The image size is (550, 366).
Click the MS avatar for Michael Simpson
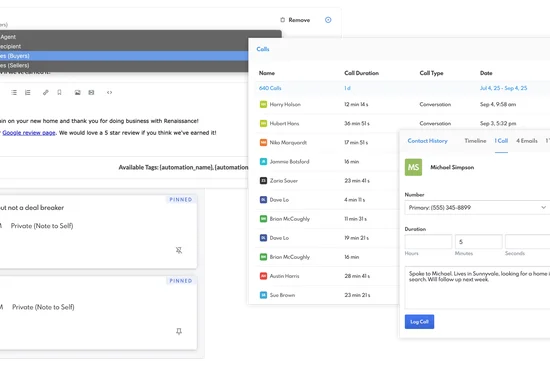coord(414,167)
